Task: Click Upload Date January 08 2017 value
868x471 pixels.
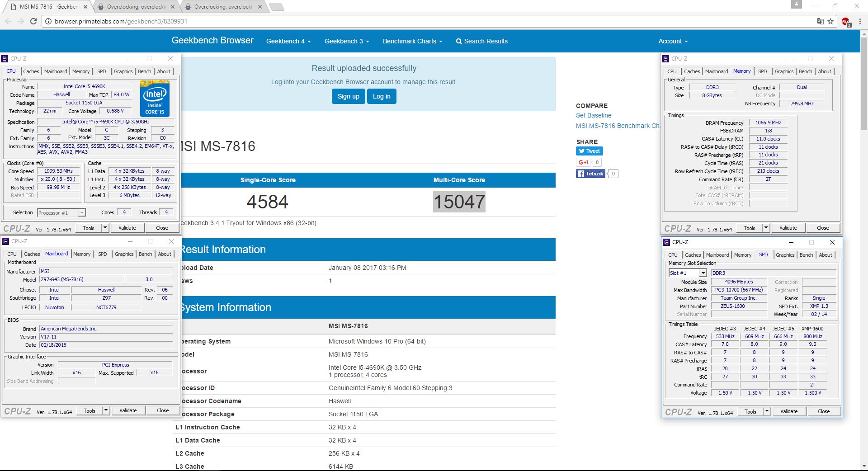Action: pyautogui.click(x=367, y=268)
